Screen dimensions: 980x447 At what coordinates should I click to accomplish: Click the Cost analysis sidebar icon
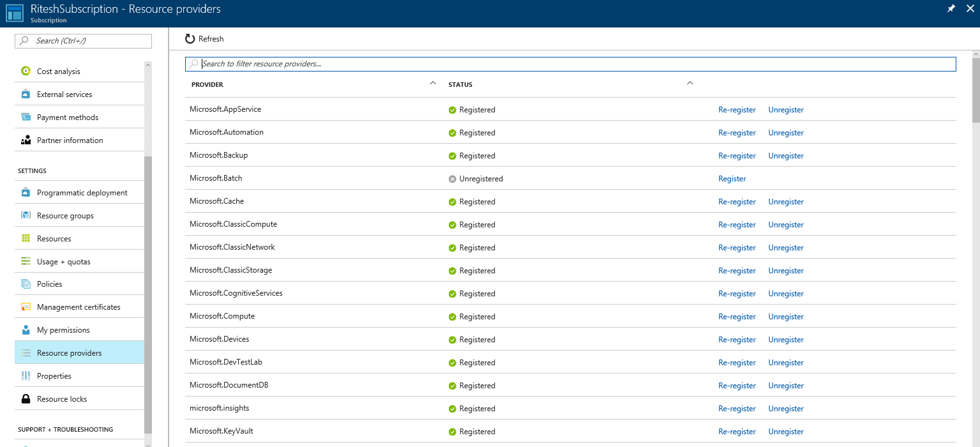(x=26, y=72)
